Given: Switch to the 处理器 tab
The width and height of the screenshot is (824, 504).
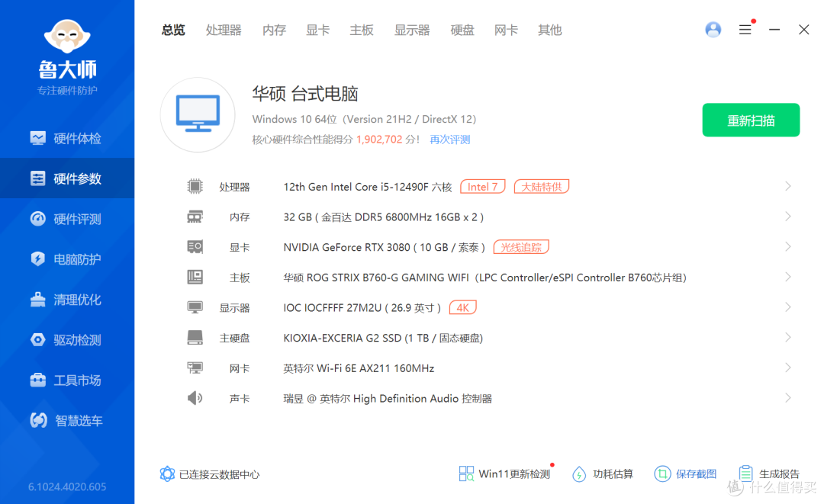Looking at the screenshot, I should point(224,30).
